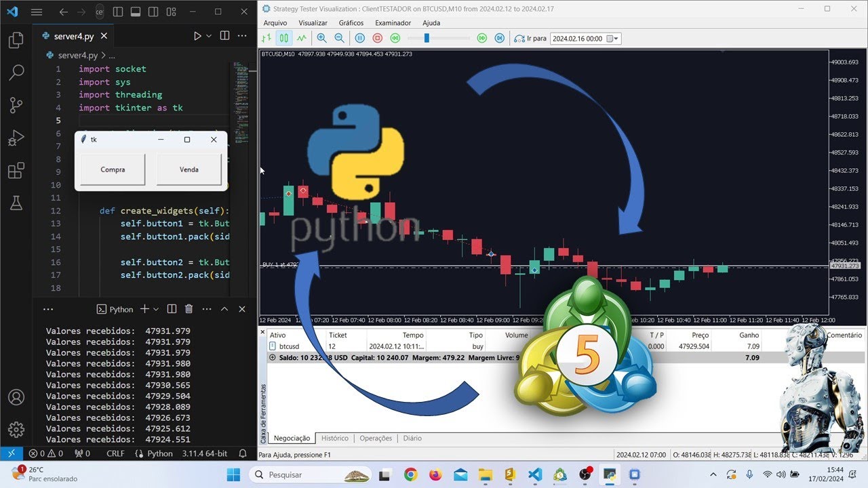
Task: Open the new terminal launch profile dropdown
Action: 156,309
